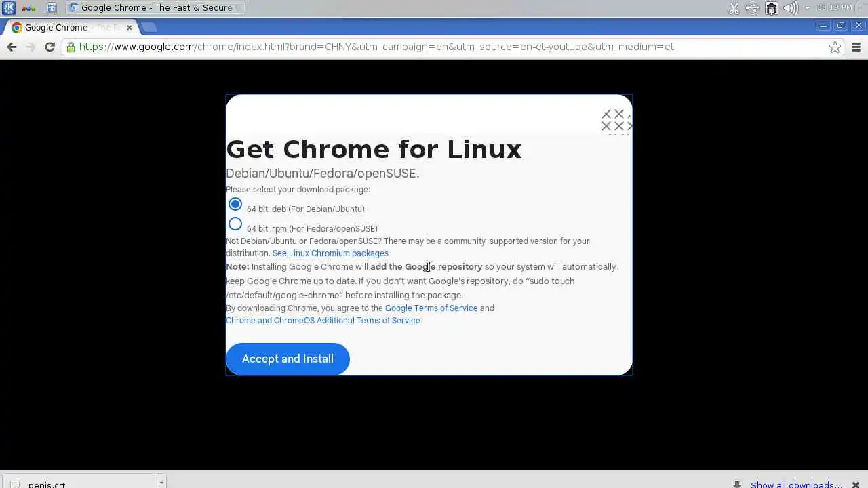
Task: Click the Accept and Install button
Action: (x=288, y=359)
